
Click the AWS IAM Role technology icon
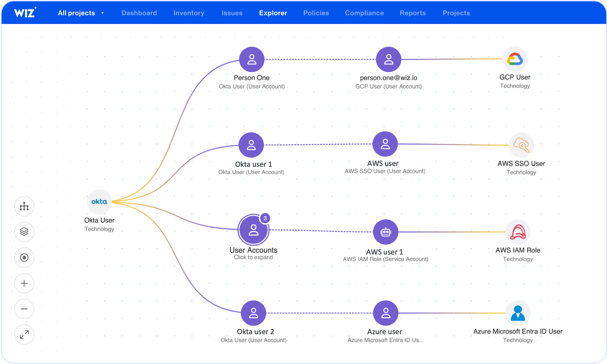[518, 232]
